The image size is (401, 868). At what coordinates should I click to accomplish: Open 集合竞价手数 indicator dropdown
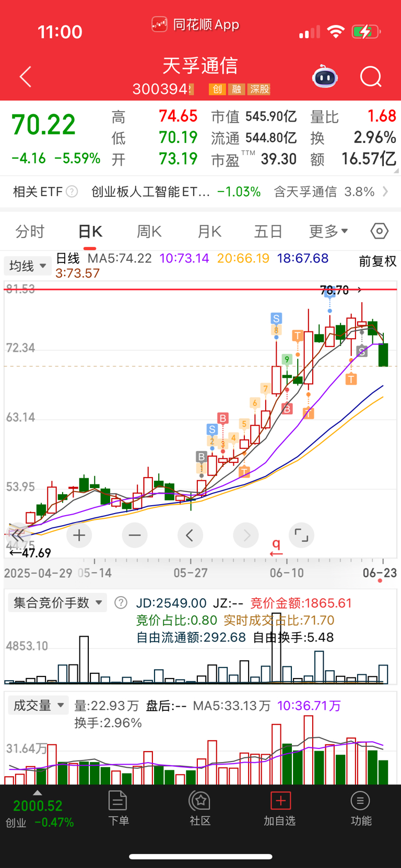pyautogui.click(x=57, y=603)
